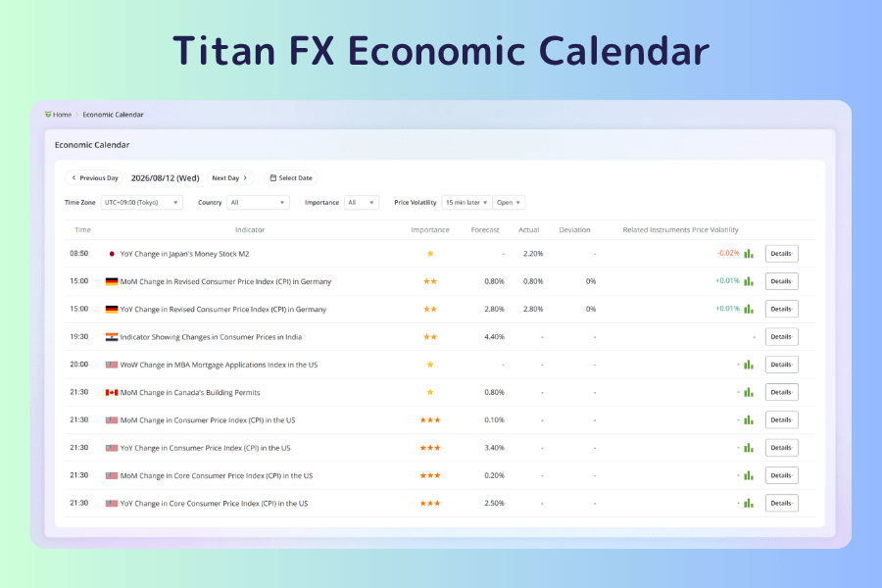Viewport: 882px width, 588px height.
Task: Click forecast value 4.40% in India row
Action: [495, 337]
